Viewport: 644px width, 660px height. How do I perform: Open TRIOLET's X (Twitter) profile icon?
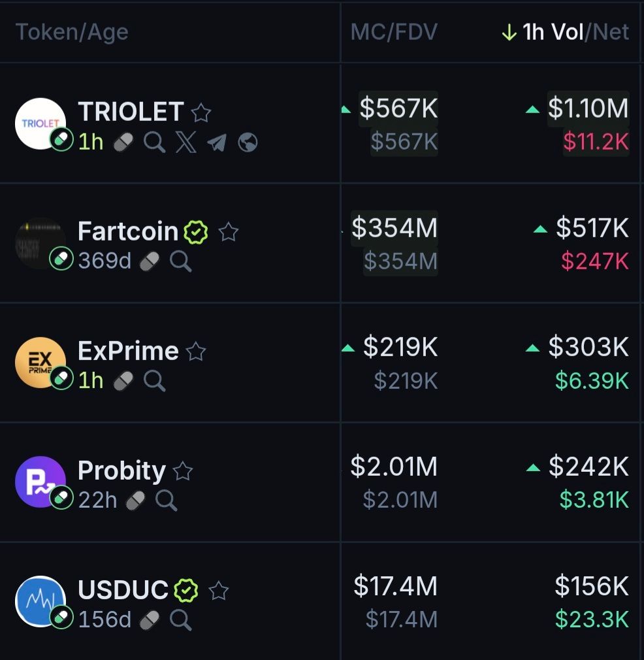186,142
